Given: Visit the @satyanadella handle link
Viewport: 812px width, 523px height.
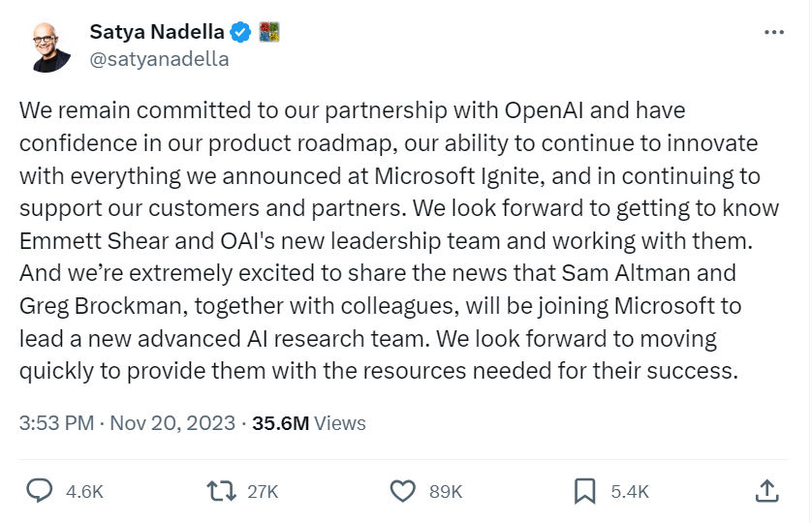Looking at the screenshot, I should pos(159,58).
